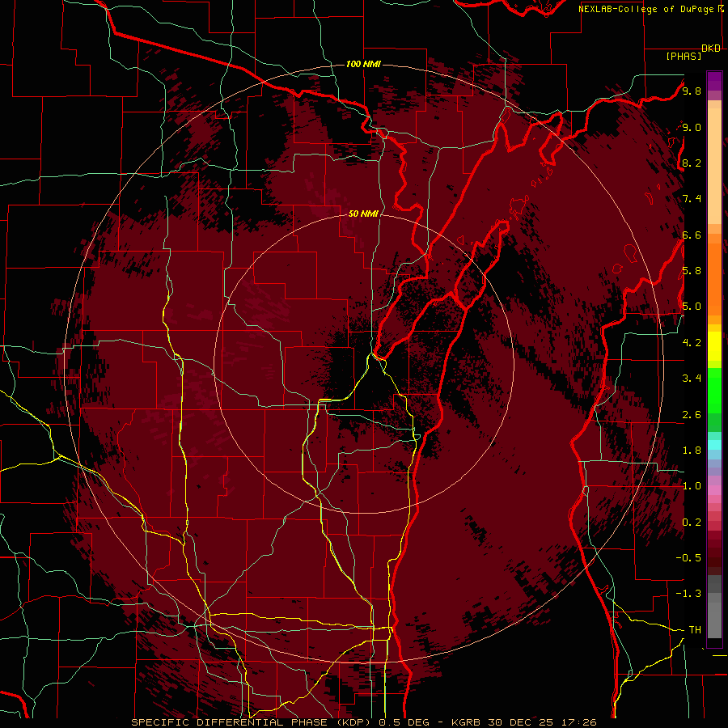The image size is (728, 728).
Task: Click the 4.2 scale value
Action: coord(692,343)
